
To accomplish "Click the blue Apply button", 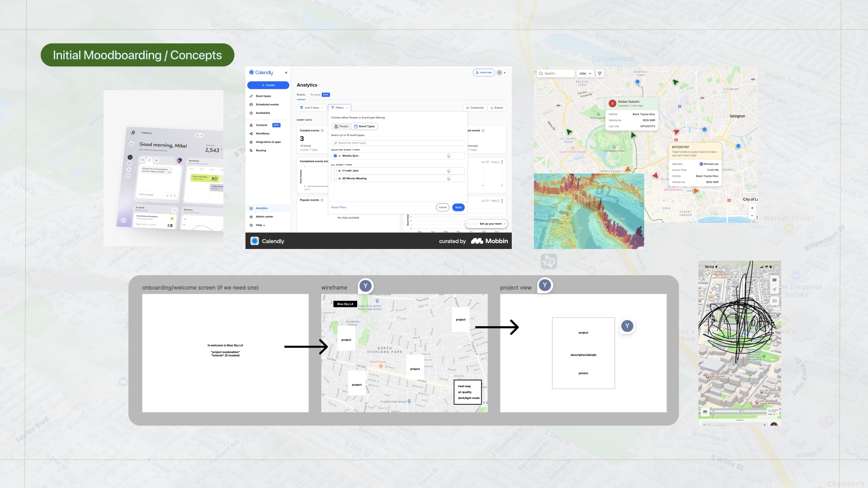I will 458,207.
